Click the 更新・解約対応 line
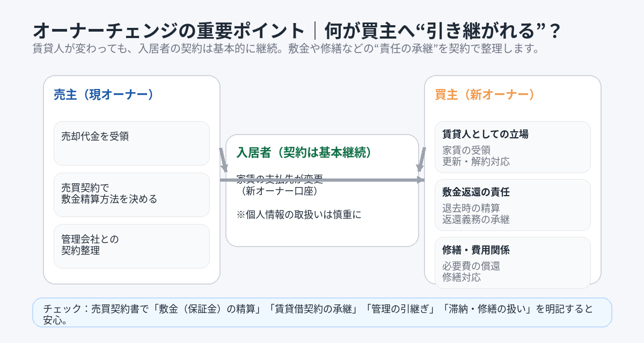The height and width of the screenshot is (343, 644). [475, 161]
